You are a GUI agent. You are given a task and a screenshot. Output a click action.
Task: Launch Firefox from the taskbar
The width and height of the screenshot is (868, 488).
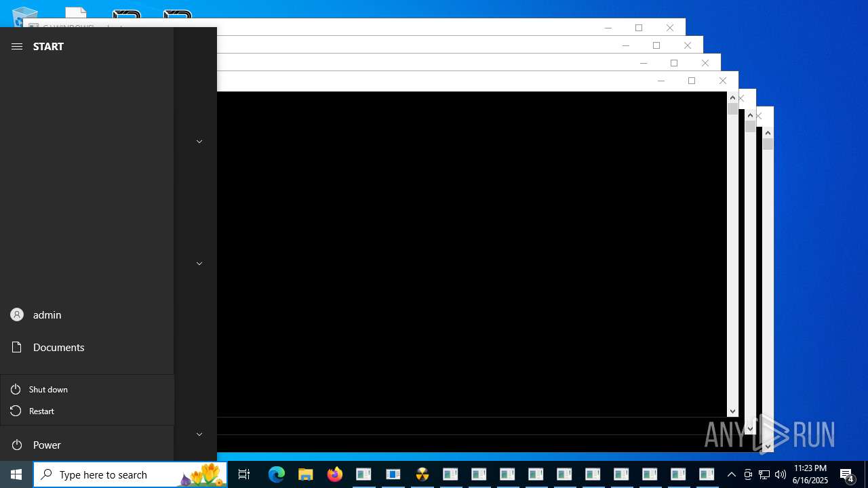click(x=335, y=474)
